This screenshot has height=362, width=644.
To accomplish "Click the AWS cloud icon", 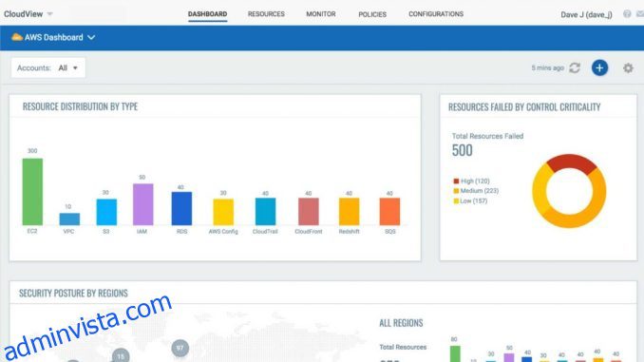I will [17, 37].
